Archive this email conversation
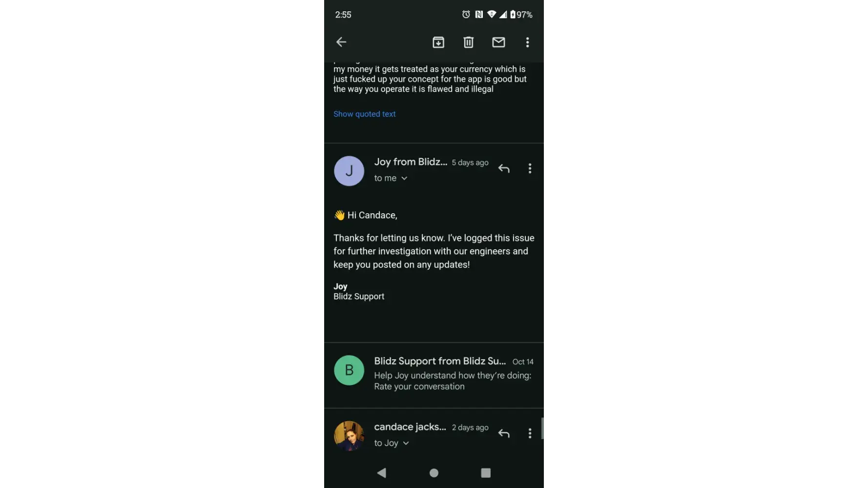Screen dimensions: 868x488 click(x=438, y=42)
